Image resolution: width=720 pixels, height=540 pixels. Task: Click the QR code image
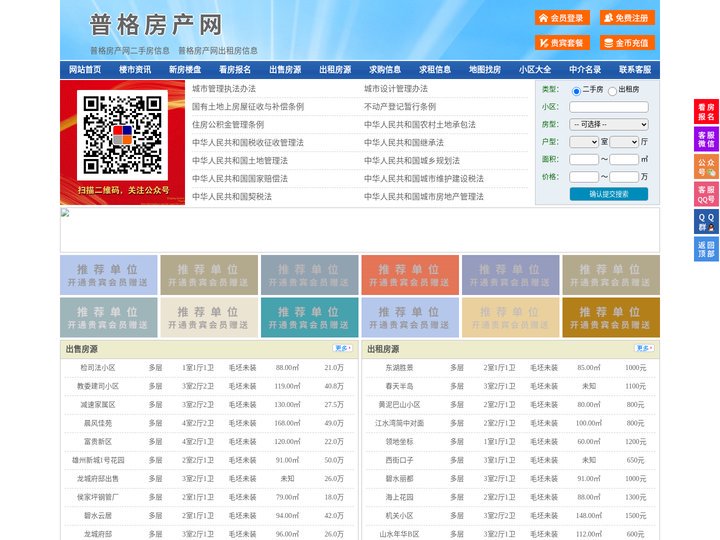coord(122,135)
